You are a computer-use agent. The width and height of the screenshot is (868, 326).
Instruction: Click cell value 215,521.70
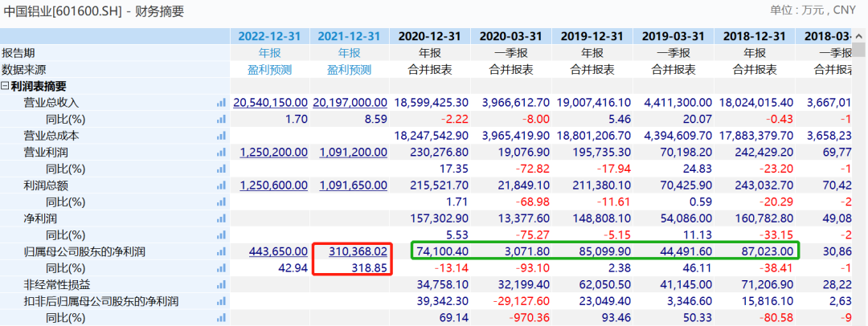tap(440, 185)
